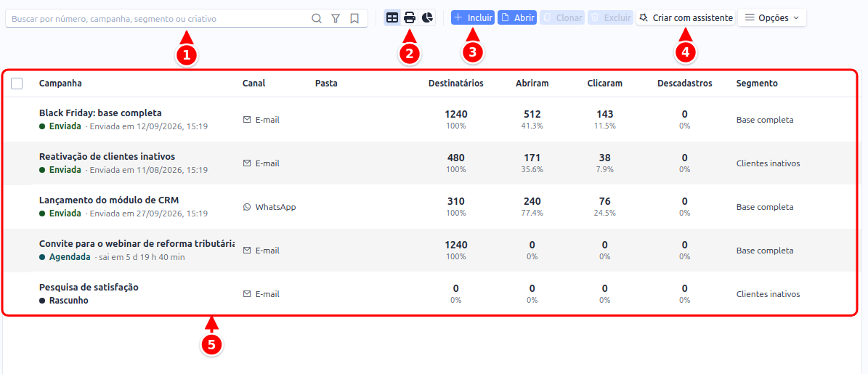Click the Descadastros column header
This screenshot has height=374, width=868.
(685, 84)
